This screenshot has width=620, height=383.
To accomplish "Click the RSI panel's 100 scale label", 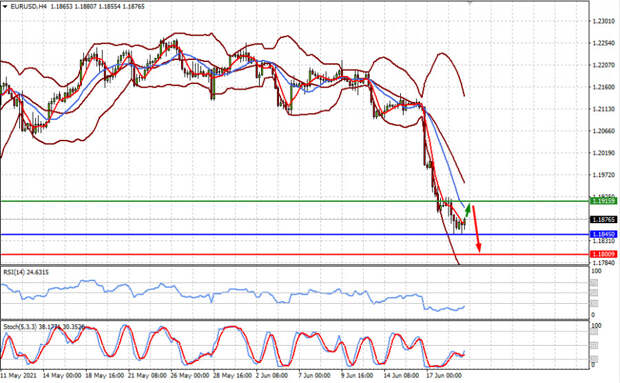I will coord(596,271).
